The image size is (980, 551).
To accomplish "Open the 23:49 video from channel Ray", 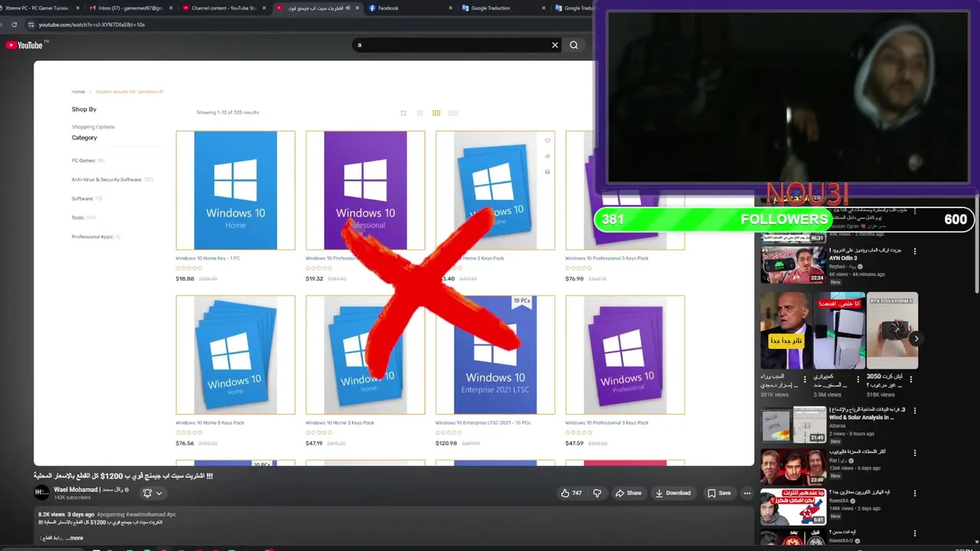I will (793, 467).
